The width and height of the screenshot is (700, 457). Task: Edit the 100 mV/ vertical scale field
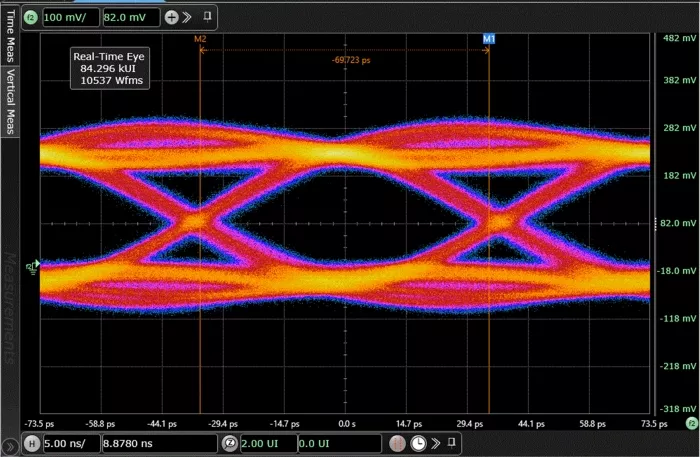(69, 17)
